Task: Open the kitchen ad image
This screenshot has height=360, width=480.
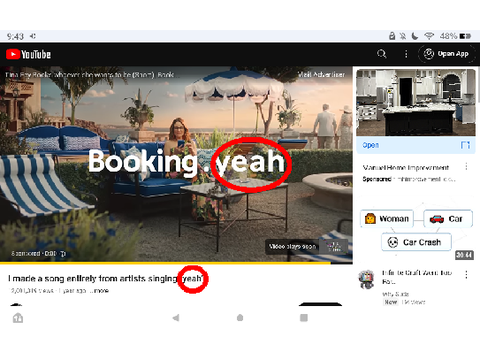Action: coord(416,102)
